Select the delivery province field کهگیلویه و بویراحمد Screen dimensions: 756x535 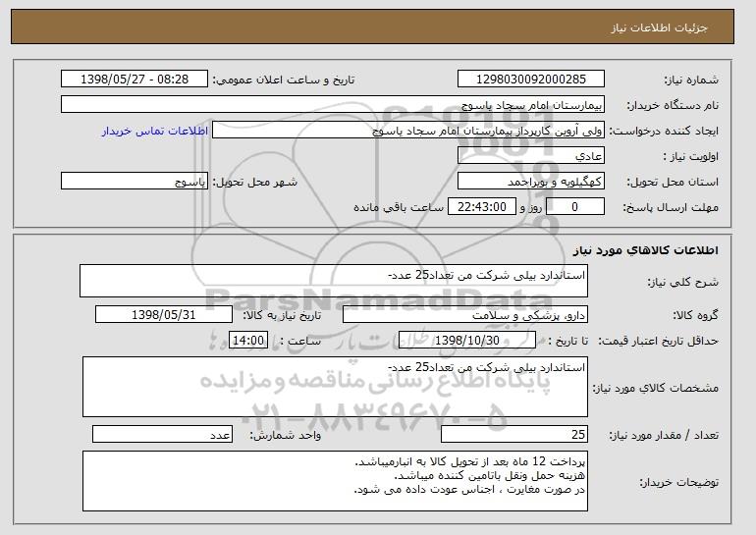(531, 182)
